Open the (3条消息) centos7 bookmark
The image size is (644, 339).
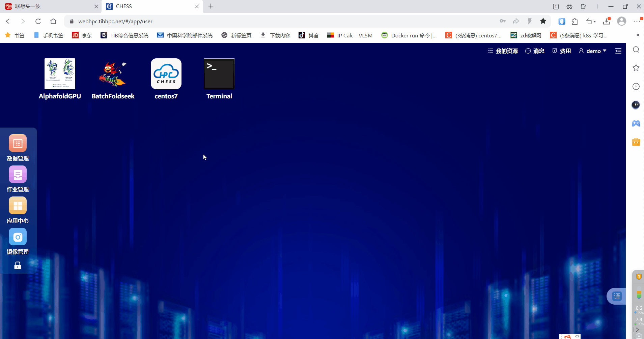pos(473,35)
